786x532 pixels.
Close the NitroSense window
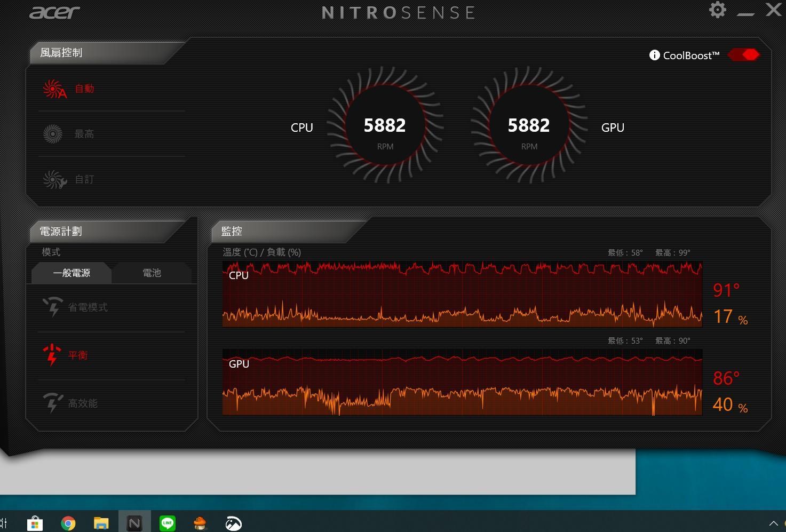(774, 10)
